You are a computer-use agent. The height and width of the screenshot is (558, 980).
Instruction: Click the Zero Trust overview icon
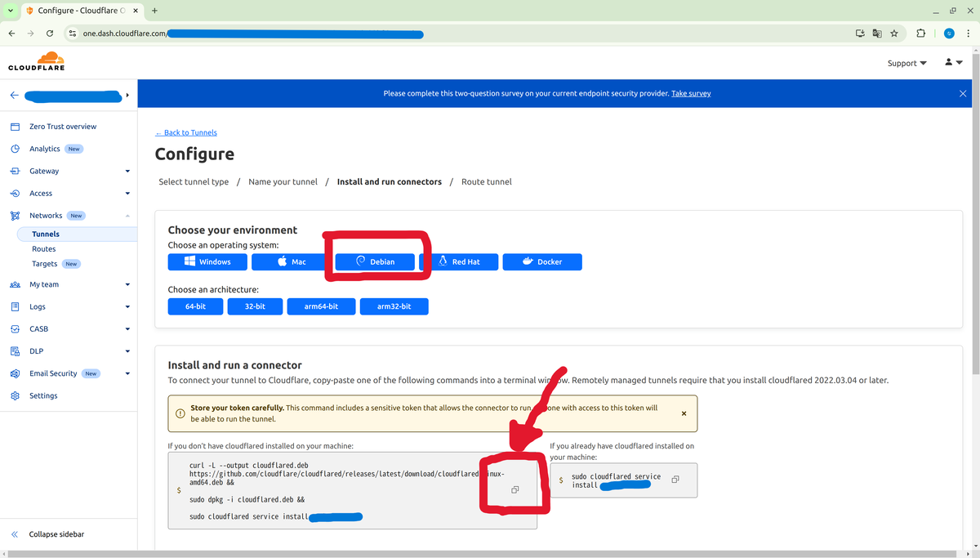tap(15, 127)
